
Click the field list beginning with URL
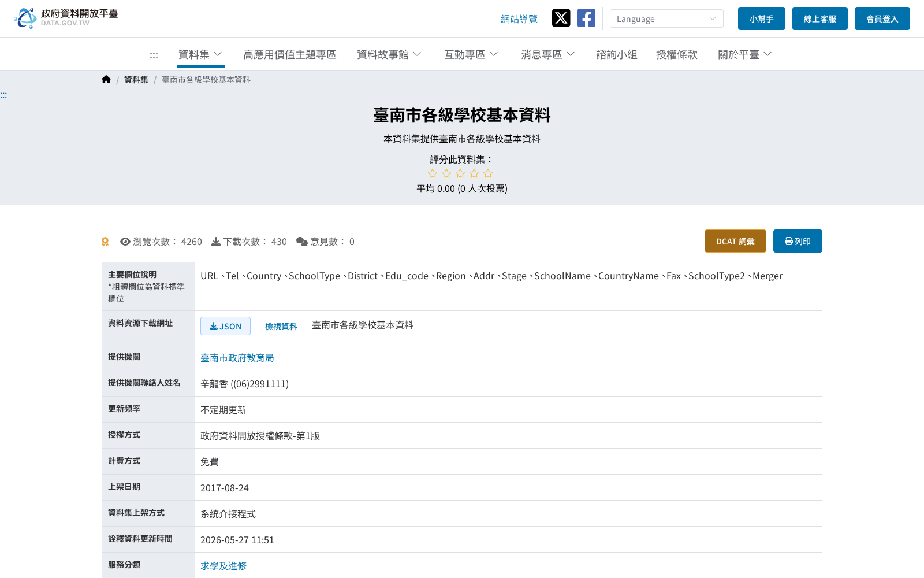(x=491, y=276)
